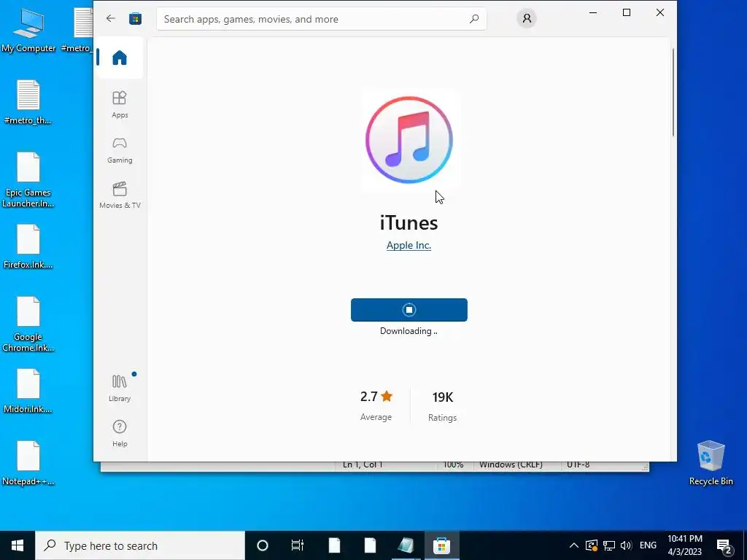Open the volume control
This screenshot has width=747, height=560.
(626, 545)
